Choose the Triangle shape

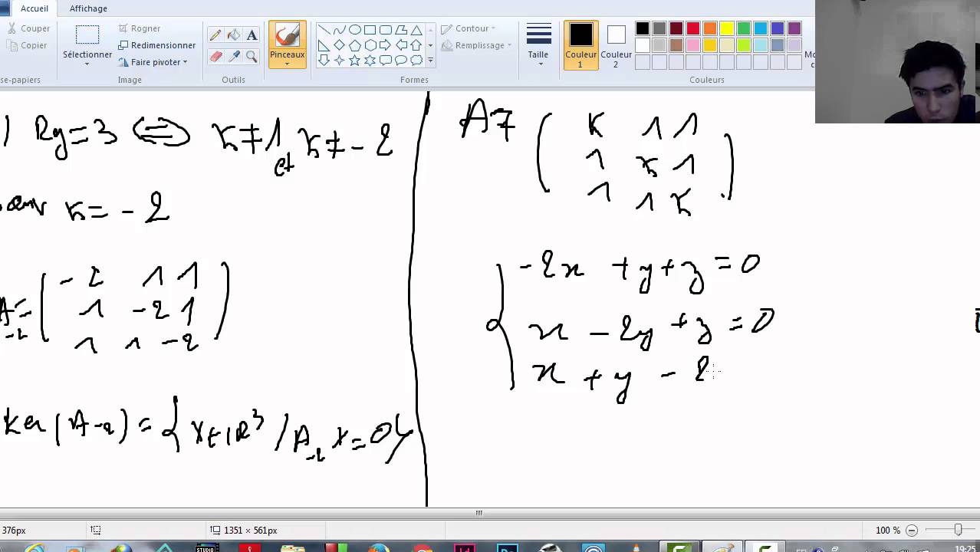416,30
